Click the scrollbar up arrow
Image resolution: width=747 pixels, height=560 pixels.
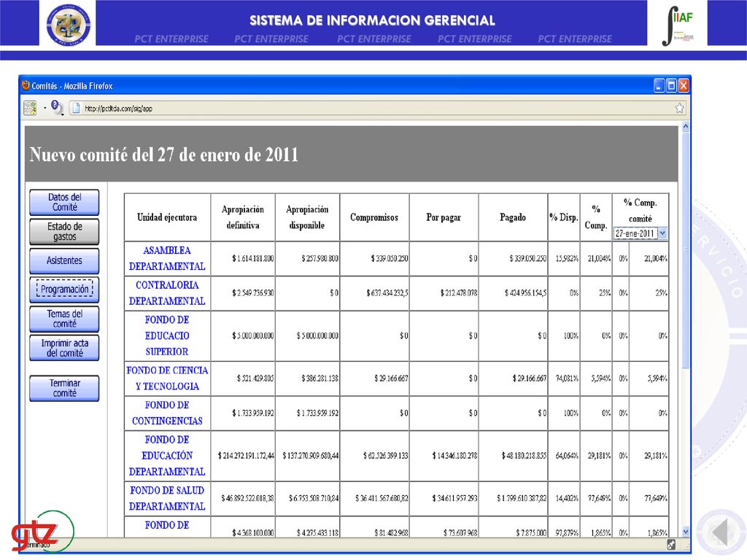click(x=686, y=127)
